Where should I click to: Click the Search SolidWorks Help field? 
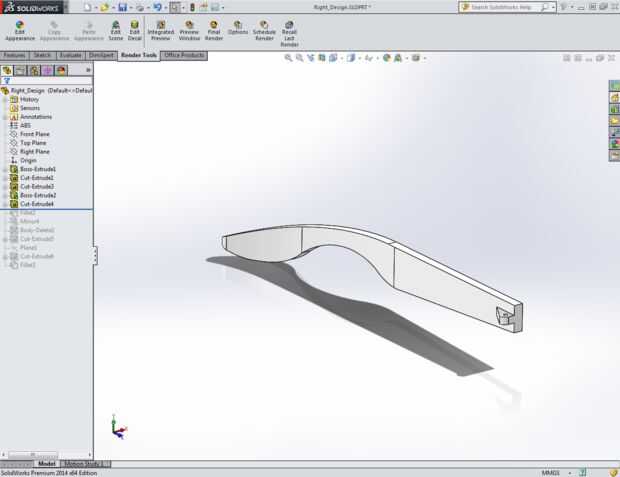point(505,7)
